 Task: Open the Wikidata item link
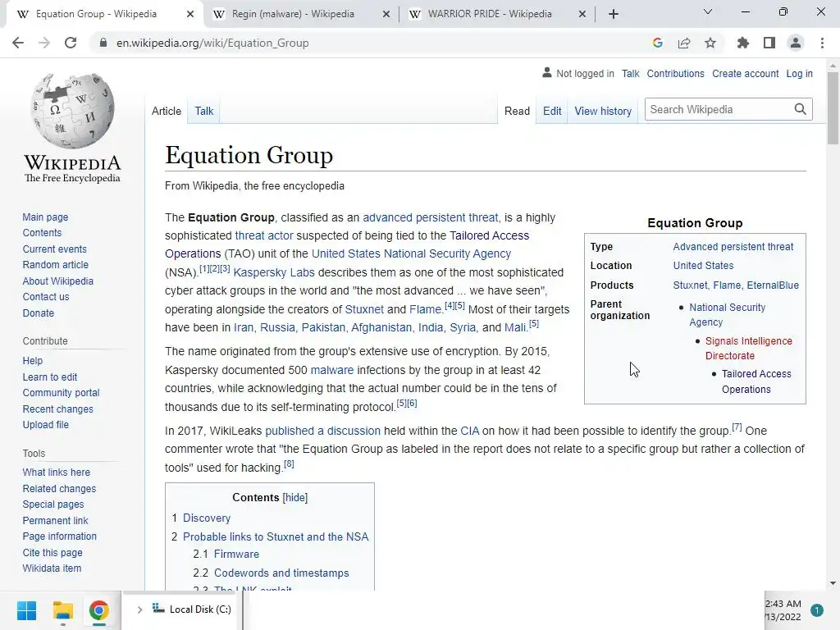[x=52, y=568]
